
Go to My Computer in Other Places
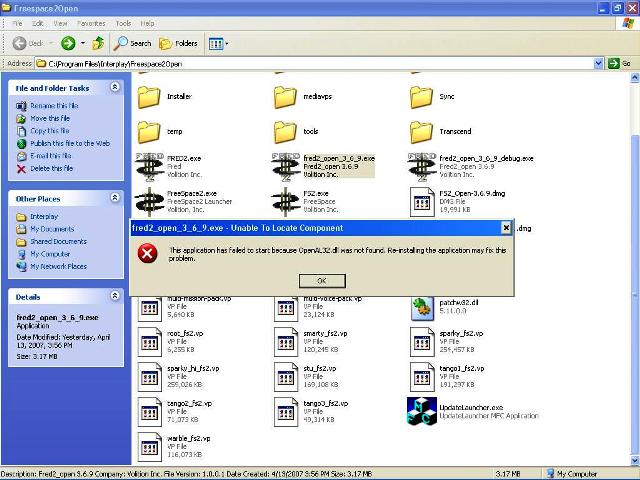click(50, 254)
